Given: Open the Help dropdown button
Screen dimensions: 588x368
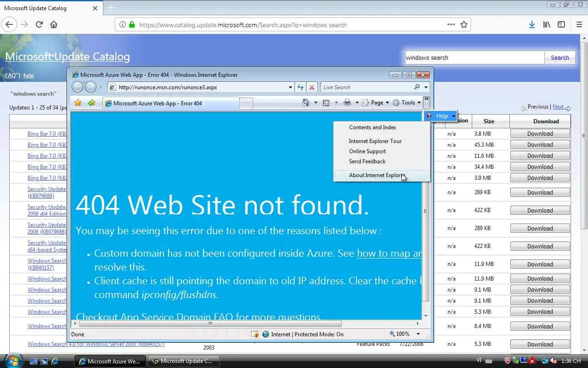Looking at the screenshot, I should pos(441,116).
